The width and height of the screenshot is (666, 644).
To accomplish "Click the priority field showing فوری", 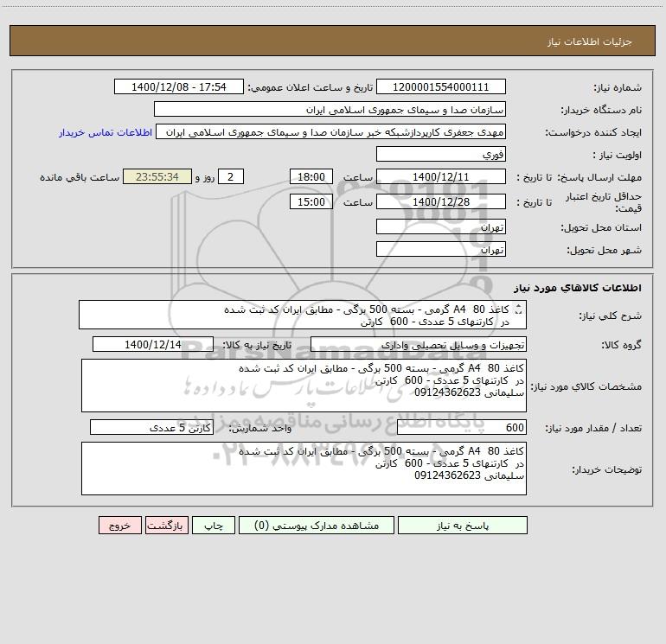I will (441, 154).
